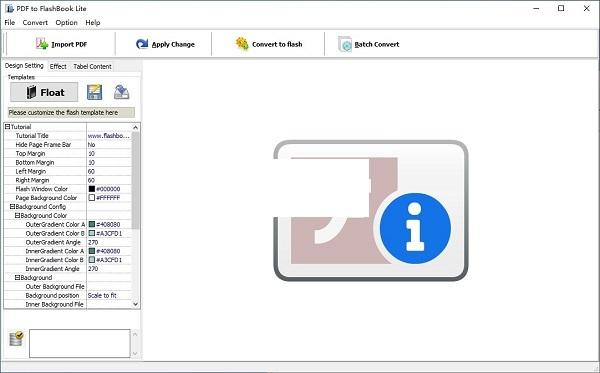Screen dimensions: 600x373
Task: Click the InnerGradient Color A label
Action: [x=54, y=251]
